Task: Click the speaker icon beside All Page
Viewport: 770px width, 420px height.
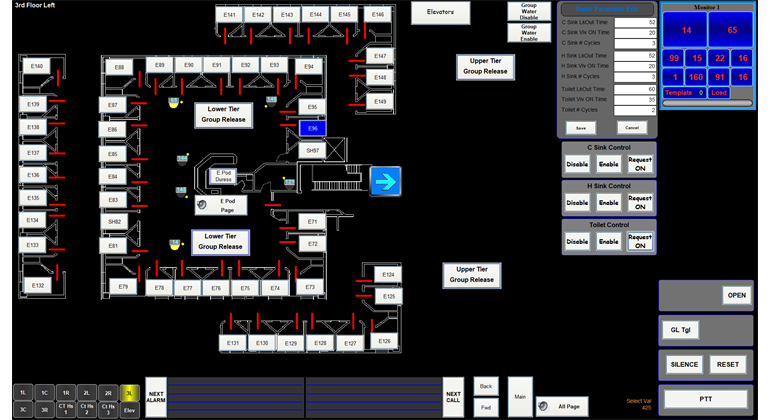Action: pos(543,406)
